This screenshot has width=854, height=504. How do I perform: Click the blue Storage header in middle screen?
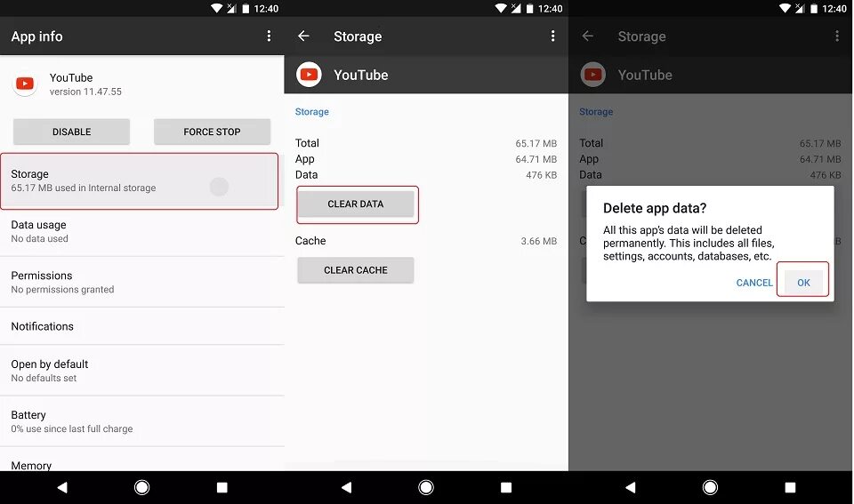312,112
